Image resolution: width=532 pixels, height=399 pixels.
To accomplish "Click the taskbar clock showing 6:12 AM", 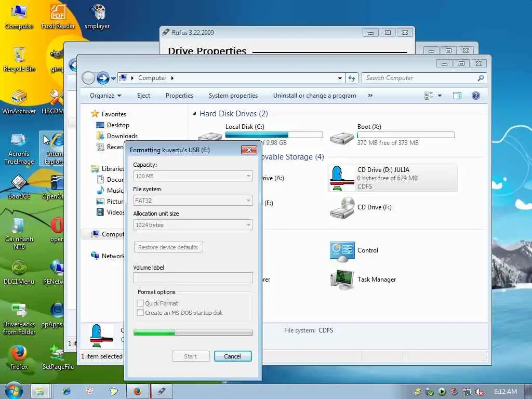I will click(x=506, y=392).
